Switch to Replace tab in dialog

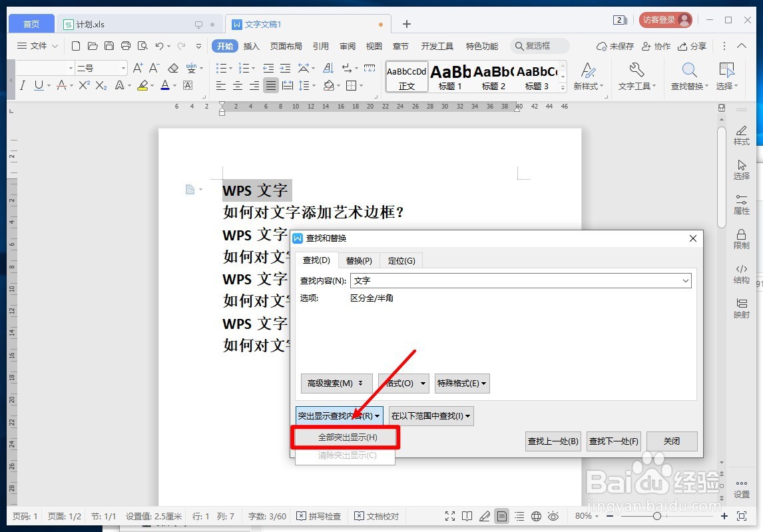click(x=359, y=261)
